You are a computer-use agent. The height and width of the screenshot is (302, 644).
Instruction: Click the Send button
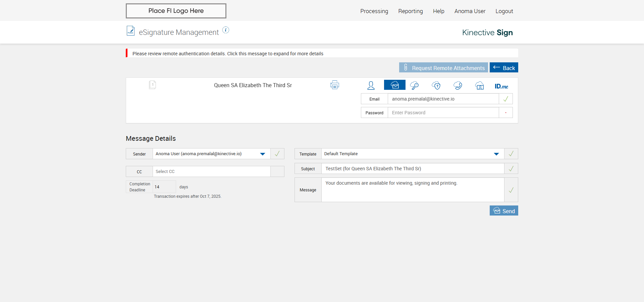pyautogui.click(x=504, y=211)
